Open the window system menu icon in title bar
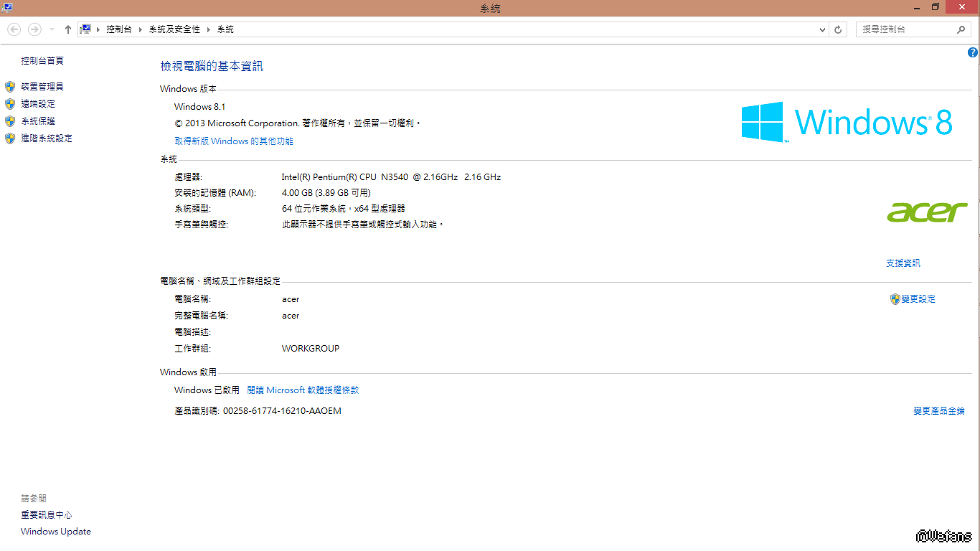 (x=6, y=7)
